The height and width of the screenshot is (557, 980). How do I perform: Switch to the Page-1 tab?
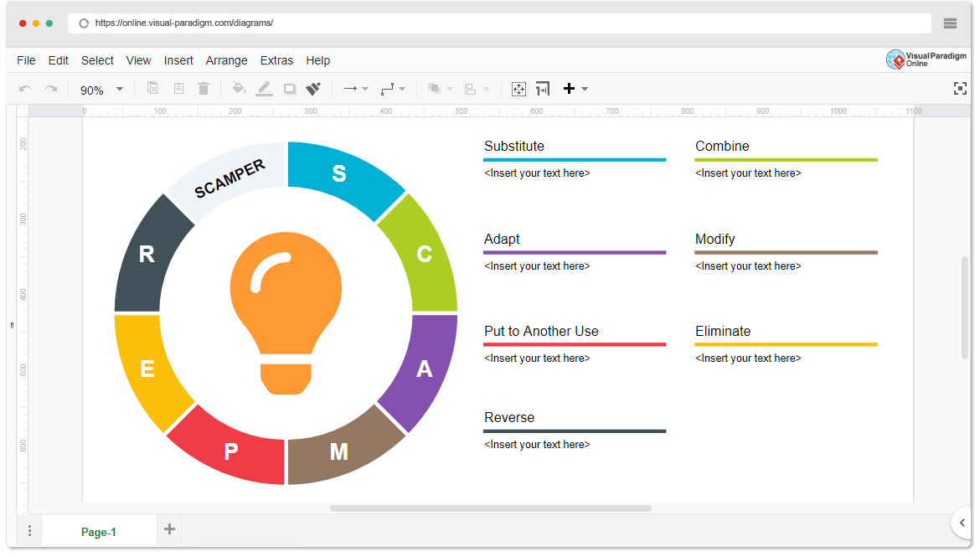click(99, 532)
